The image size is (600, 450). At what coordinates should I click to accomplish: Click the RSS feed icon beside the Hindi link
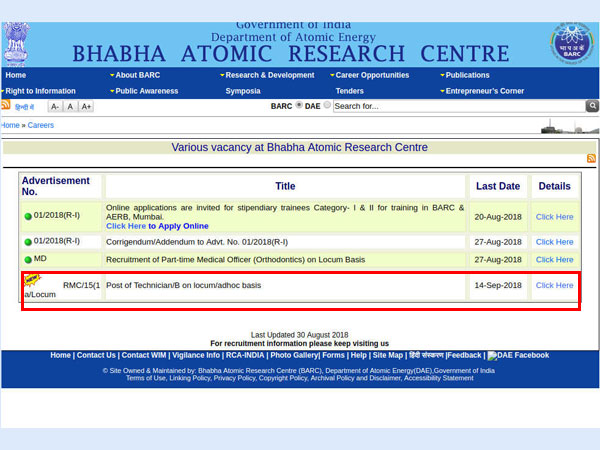coord(5,104)
